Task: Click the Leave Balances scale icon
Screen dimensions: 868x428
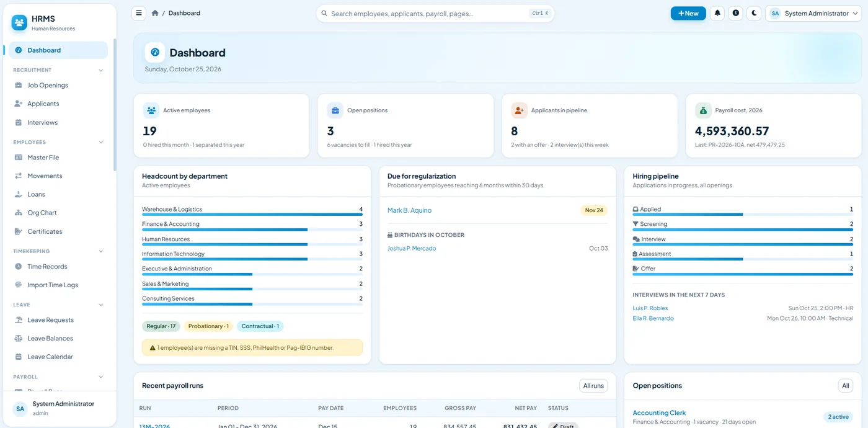Action: (19, 339)
